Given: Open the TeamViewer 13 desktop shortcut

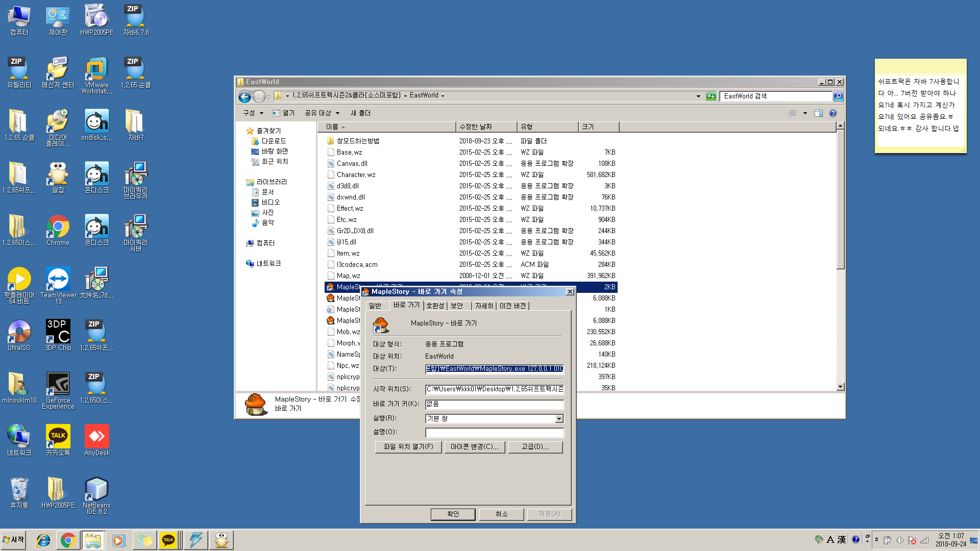Looking at the screenshot, I should [58, 286].
